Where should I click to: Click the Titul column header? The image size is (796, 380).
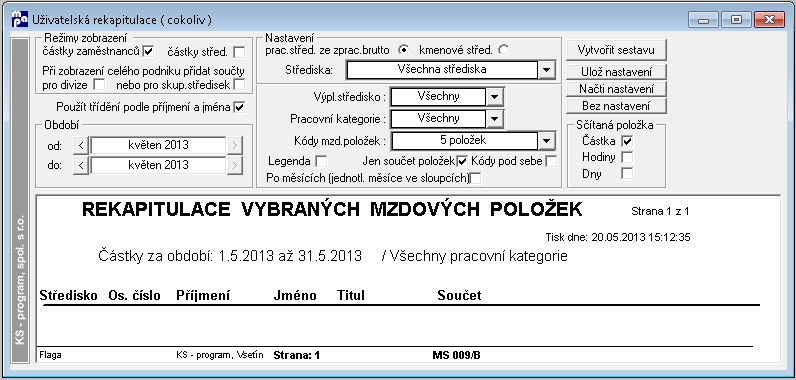point(351,295)
